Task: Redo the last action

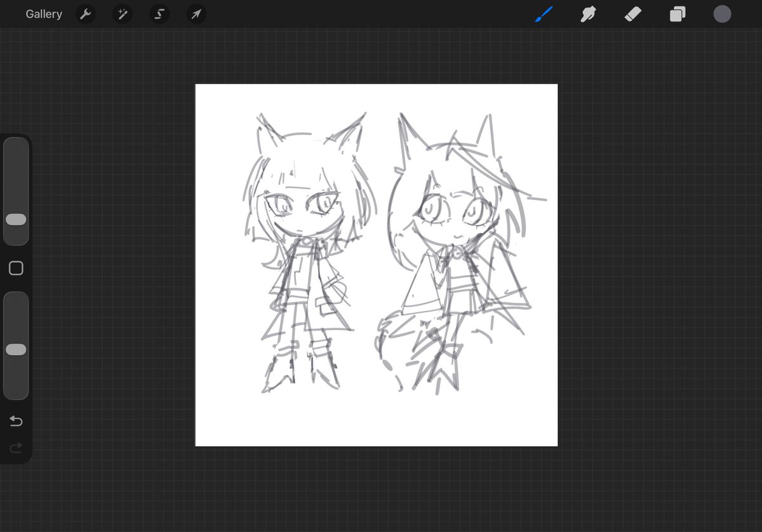Action: (x=16, y=448)
